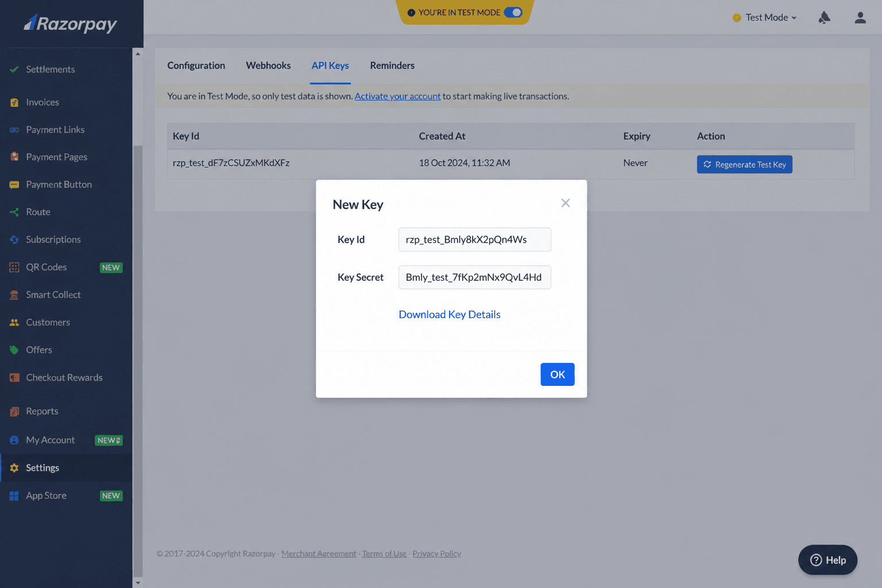
Task: Click the Payment Pages icon
Action: [14, 157]
